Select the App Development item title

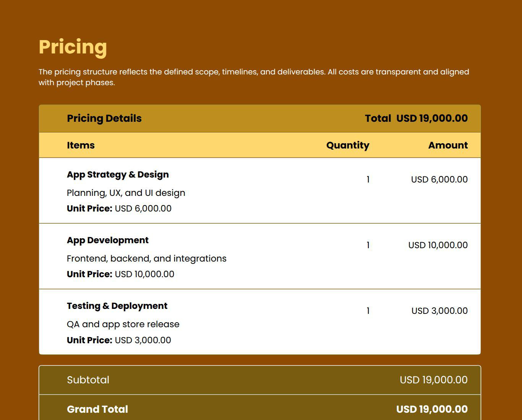click(107, 240)
